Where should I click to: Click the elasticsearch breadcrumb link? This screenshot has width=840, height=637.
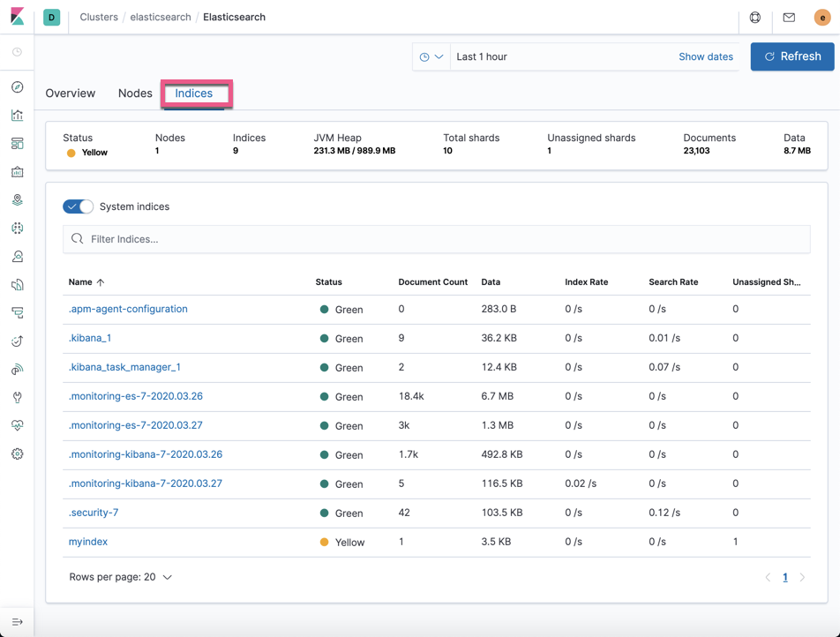[161, 17]
